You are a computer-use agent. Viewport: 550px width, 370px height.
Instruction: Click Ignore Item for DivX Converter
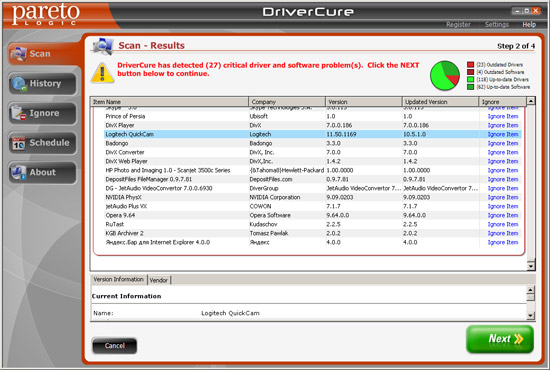(x=503, y=152)
